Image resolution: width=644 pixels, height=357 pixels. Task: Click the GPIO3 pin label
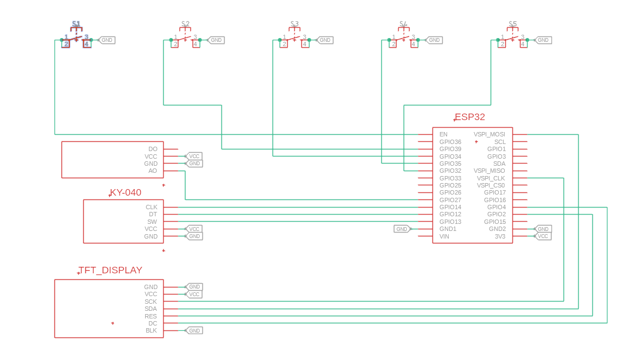point(497,156)
